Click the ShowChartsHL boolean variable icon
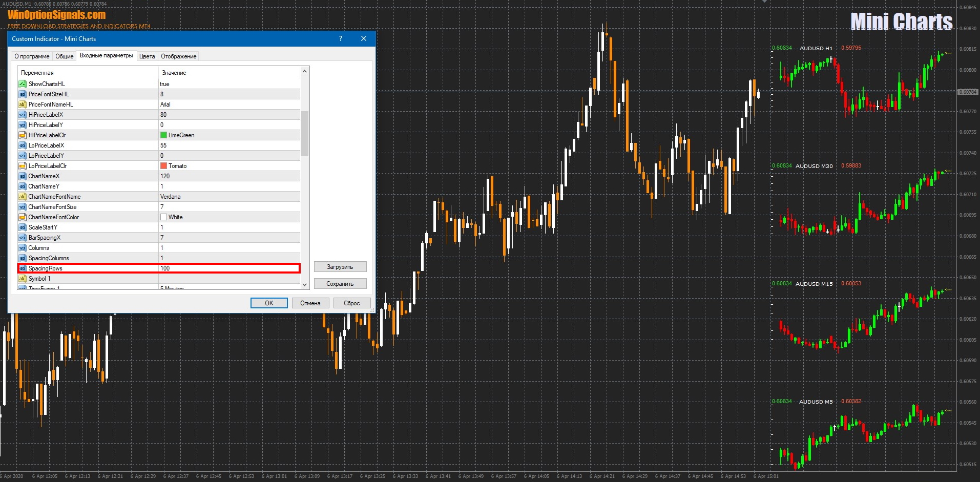 [x=22, y=84]
